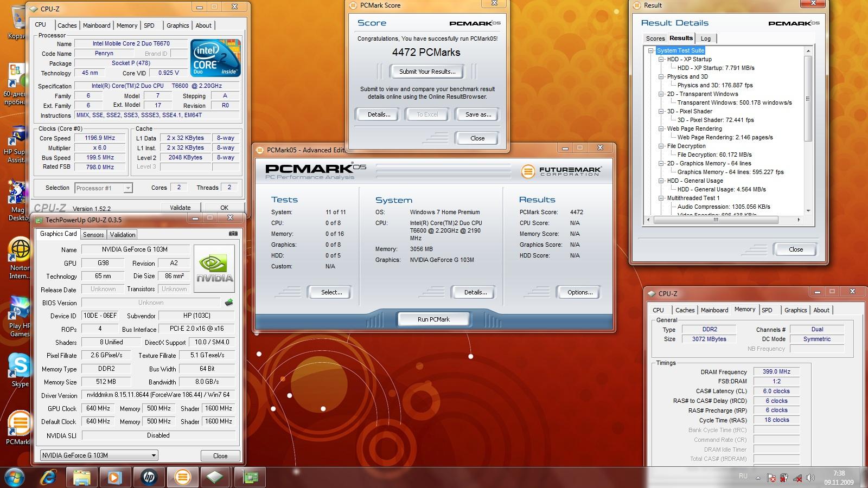Open the Sensors tab in GPU-Z
Screen dimensions: 868x488
[x=93, y=235]
